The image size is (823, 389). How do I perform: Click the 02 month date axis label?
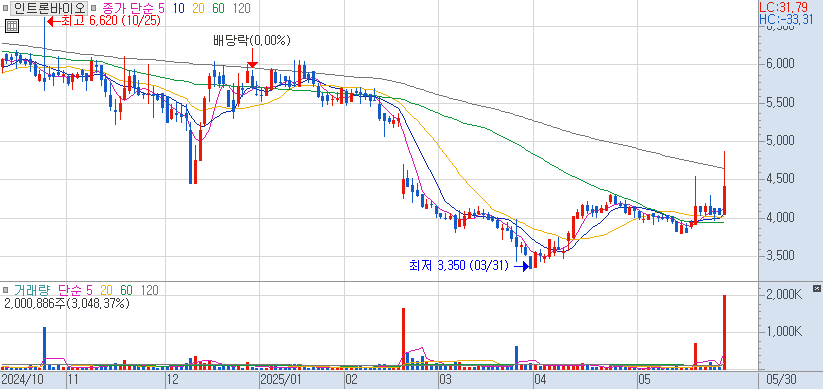pyautogui.click(x=352, y=380)
